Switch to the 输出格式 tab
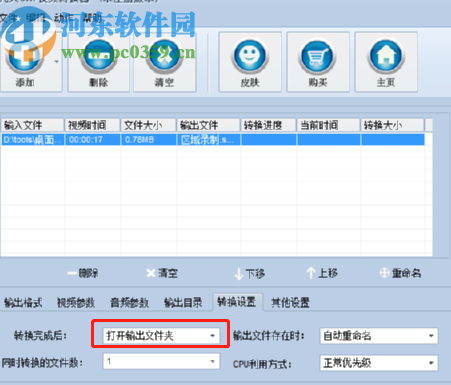 coord(23,303)
